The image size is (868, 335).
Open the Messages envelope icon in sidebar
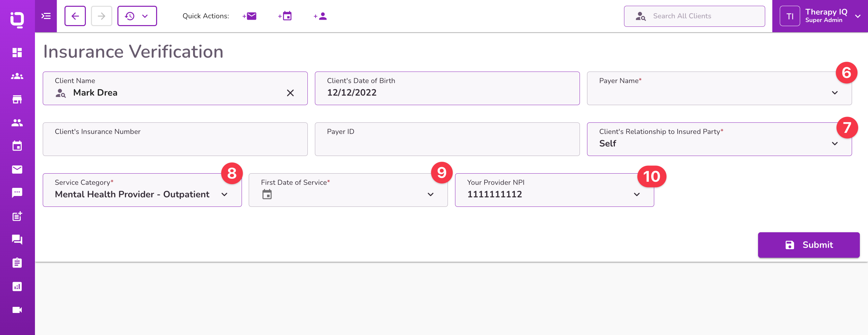click(x=17, y=170)
